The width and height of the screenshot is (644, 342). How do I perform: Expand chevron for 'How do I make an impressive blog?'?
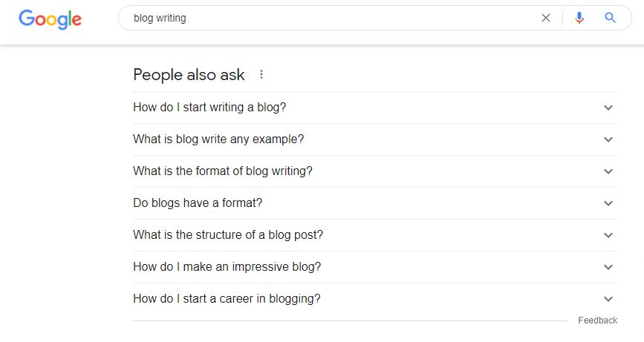608,267
